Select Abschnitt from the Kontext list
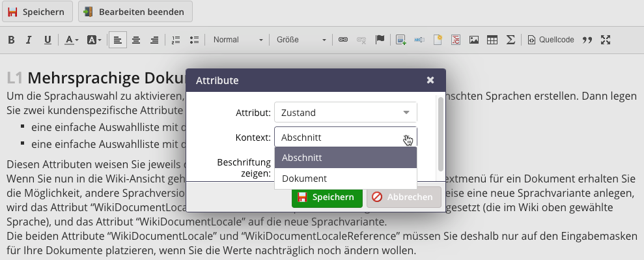 (x=346, y=158)
